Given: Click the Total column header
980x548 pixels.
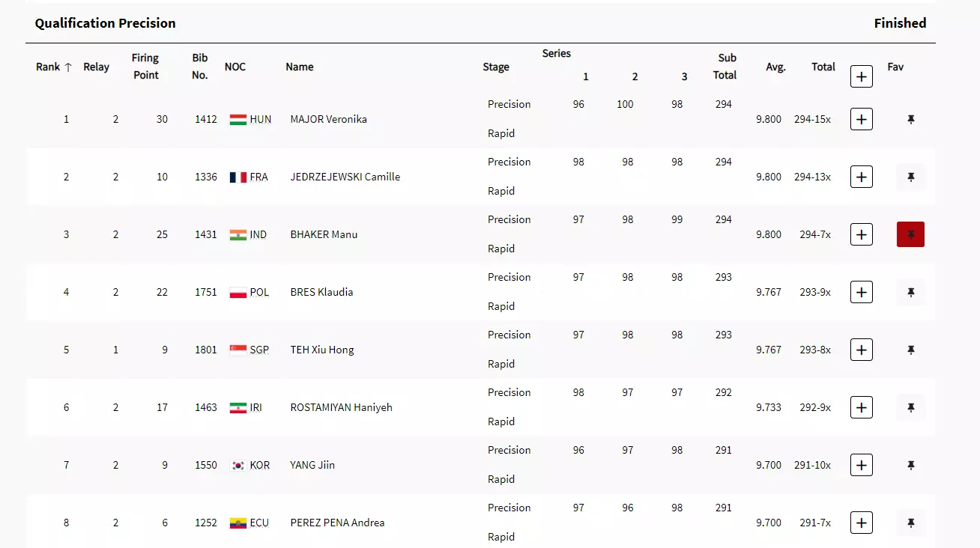Looking at the screenshot, I should click(x=823, y=67).
